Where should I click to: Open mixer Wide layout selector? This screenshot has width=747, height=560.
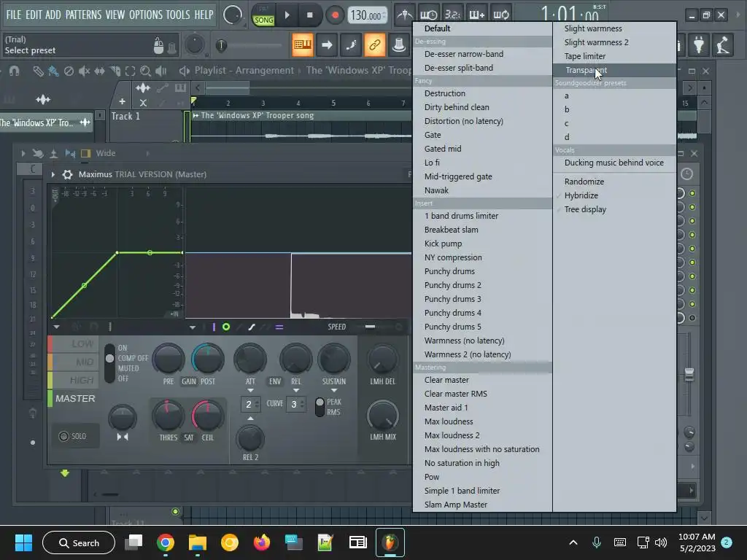pos(106,153)
